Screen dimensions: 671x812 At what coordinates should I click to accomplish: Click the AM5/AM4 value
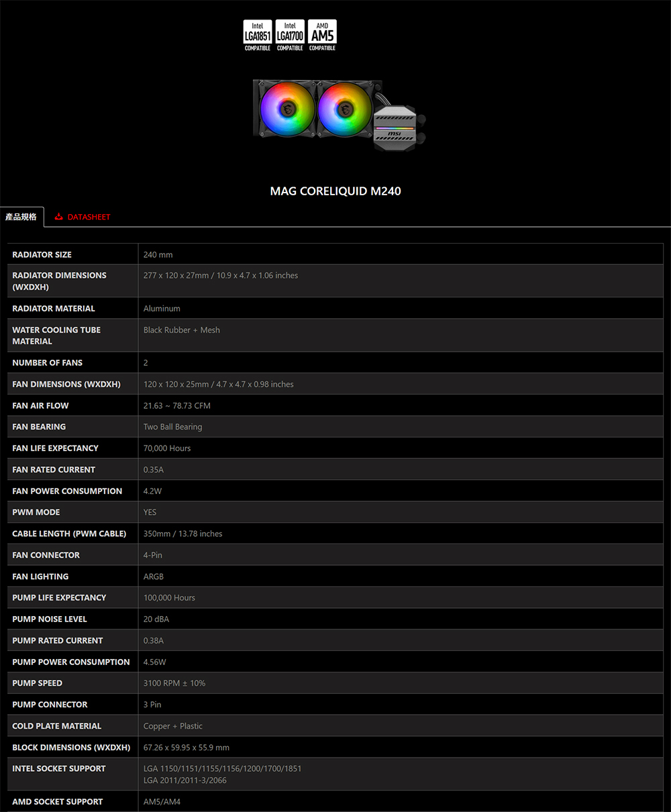click(162, 801)
